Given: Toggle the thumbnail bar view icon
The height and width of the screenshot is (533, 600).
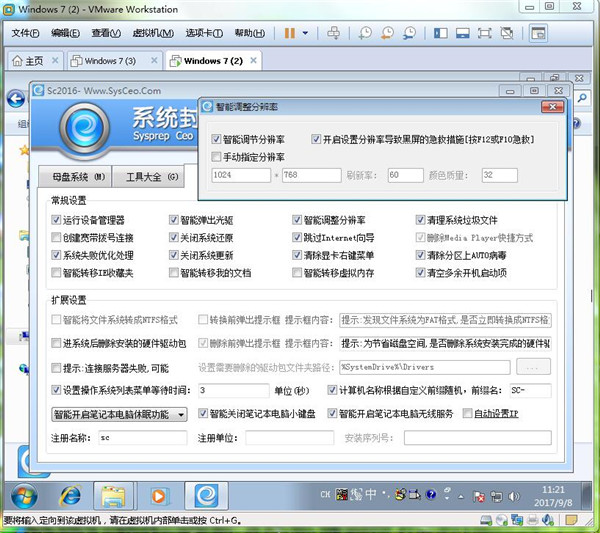Looking at the screenshot, I should (463, 33).
